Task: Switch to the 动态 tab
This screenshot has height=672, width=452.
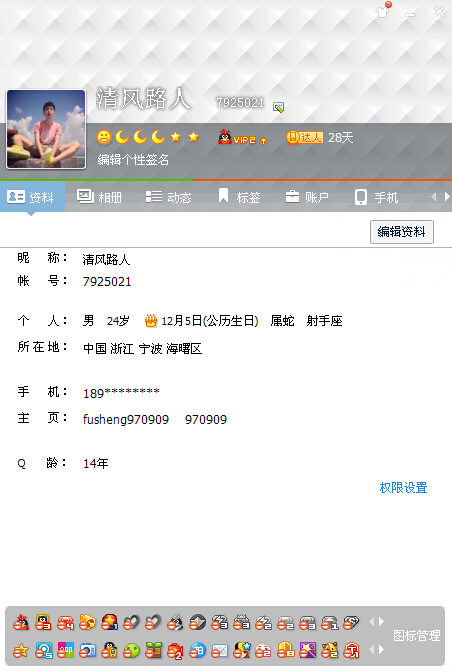Action: [x=168, y=197]
